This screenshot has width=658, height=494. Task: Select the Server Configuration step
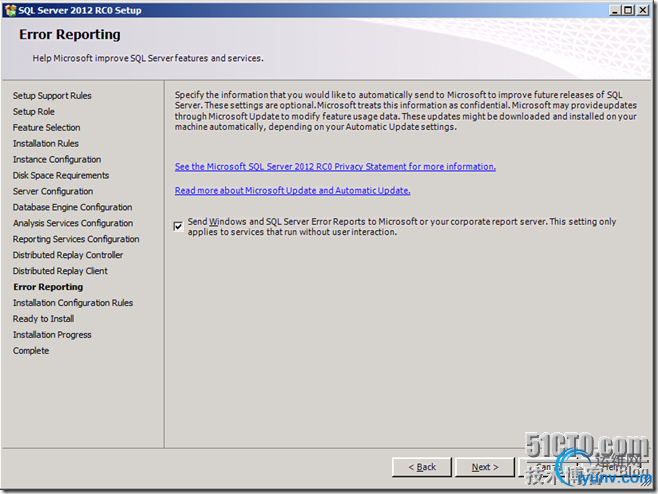click(x=53, y=191)
